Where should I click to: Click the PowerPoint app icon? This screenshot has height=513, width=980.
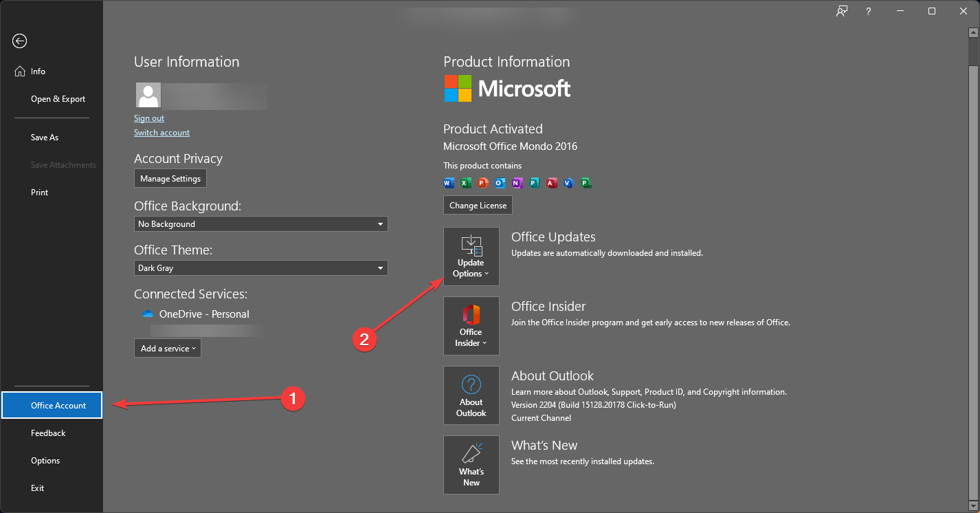pyautogui.click(x=483, y=183)
